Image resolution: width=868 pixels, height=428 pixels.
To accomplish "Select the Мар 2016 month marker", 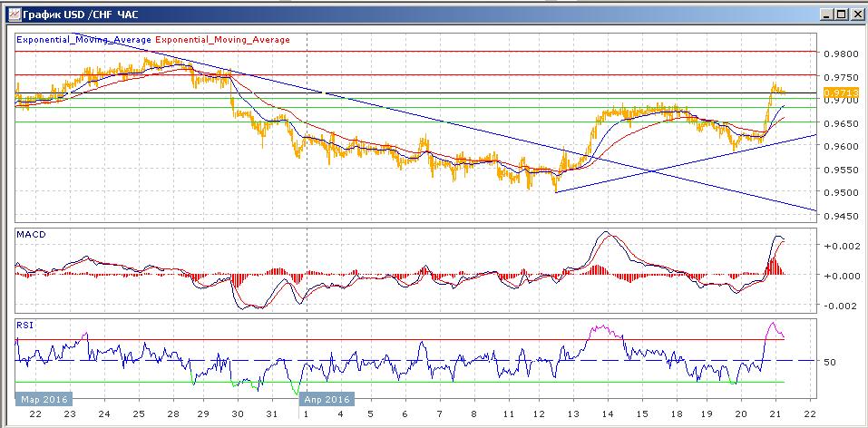I will 43,399.
